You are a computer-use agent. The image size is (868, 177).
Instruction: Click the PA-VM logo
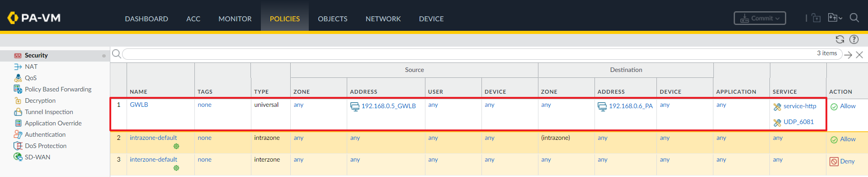34,18
